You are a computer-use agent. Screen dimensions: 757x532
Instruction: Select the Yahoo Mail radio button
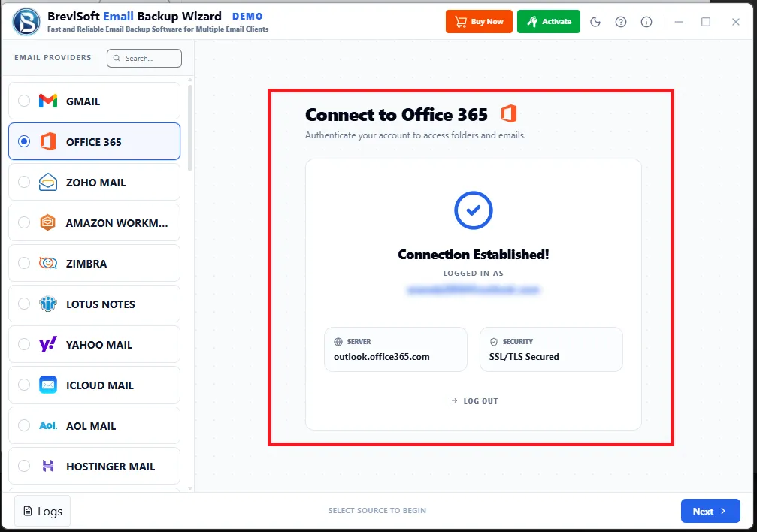click(x=23, y=344)
